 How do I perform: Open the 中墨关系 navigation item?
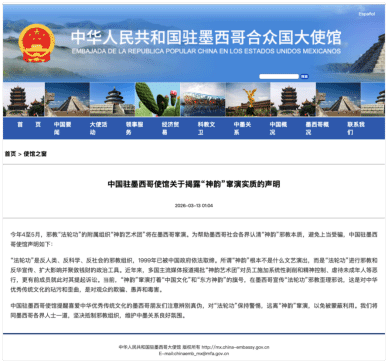242,128
